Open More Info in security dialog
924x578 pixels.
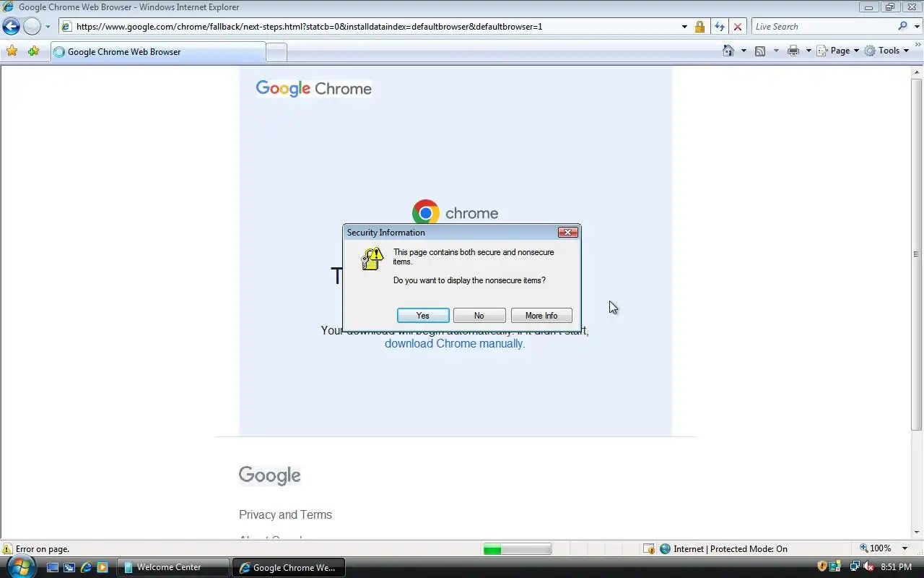[x=541, y=316]
